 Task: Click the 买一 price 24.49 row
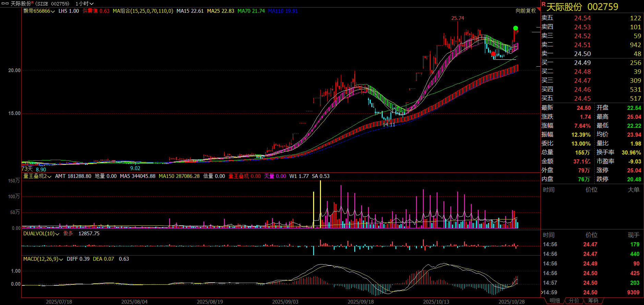point(592,63)
